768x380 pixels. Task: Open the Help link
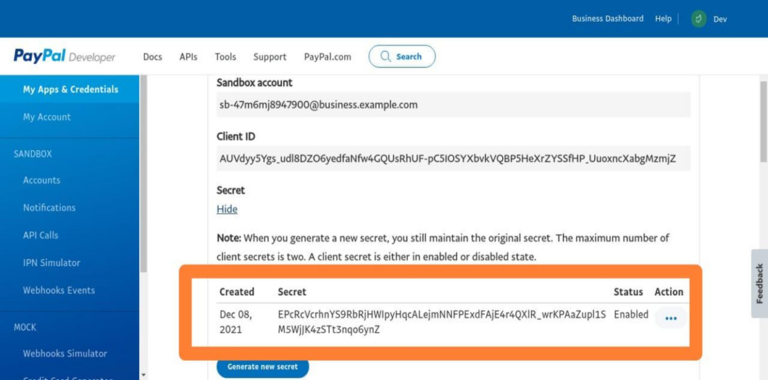point(663,19)
